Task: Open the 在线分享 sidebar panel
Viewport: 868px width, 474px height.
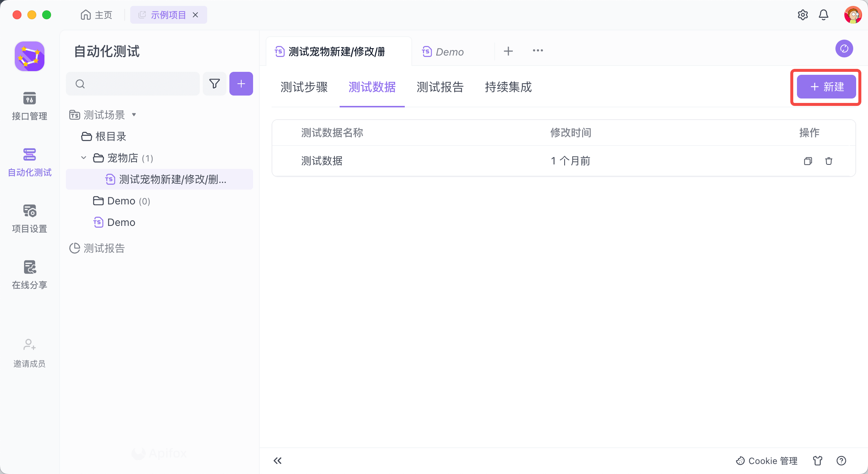Action: click(x=29, y=275)
